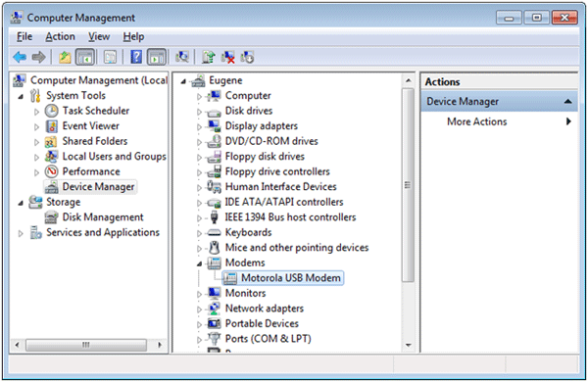The width and height of the screenshot is (588, 382).
Task: Click the Uninstall device red X icon
Action: 227,57
